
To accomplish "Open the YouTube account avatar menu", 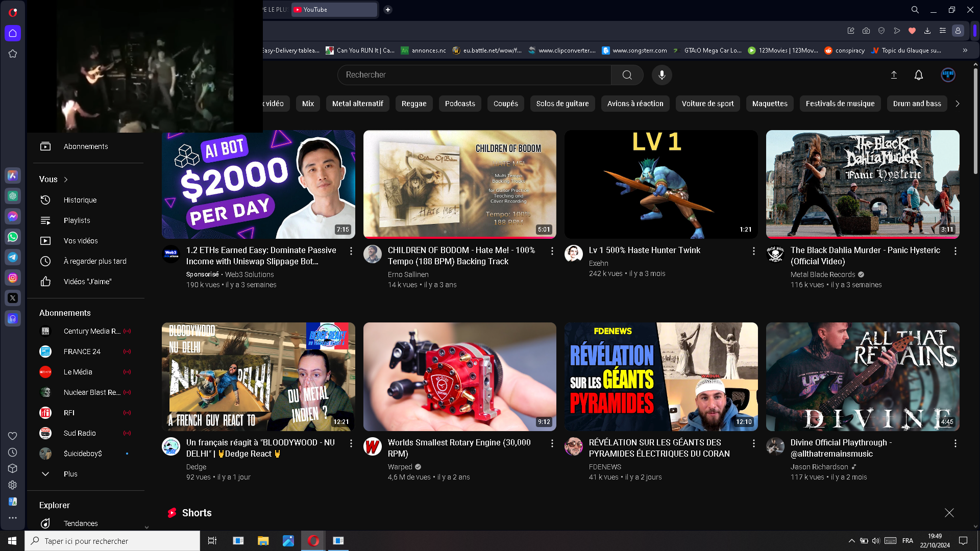I will click(x=948, y=75).
